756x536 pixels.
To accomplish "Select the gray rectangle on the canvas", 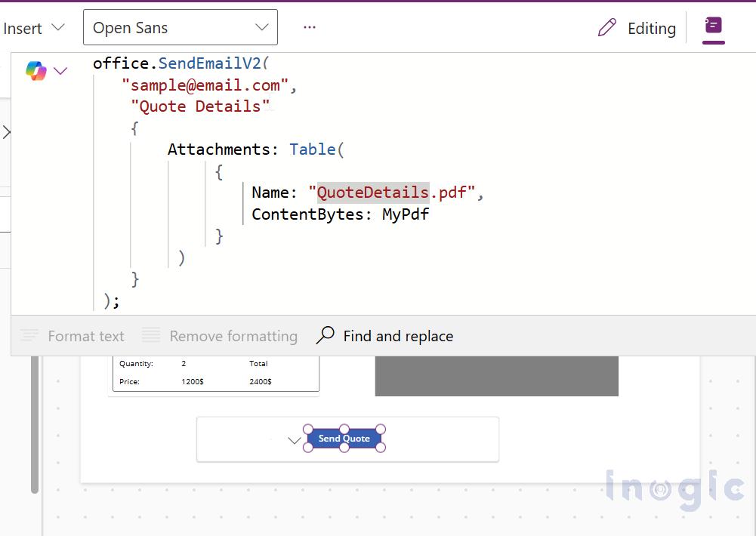I will (x=496, y=376).
